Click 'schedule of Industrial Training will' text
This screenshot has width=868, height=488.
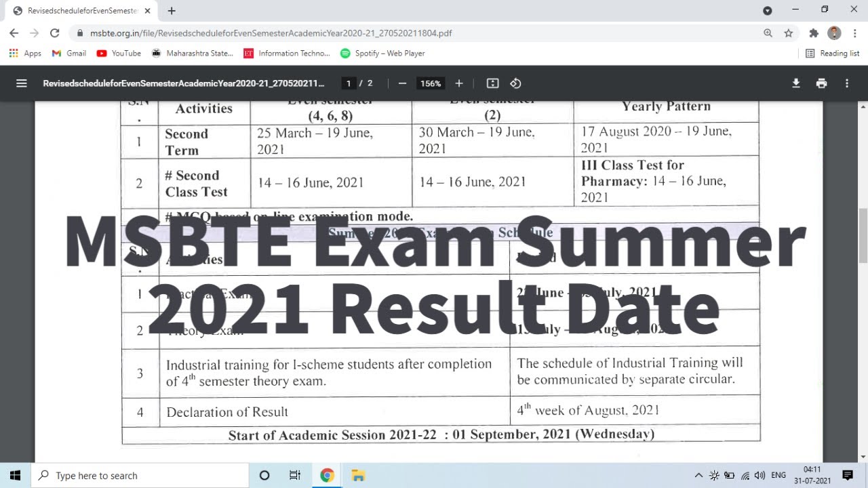click(642, 363)
